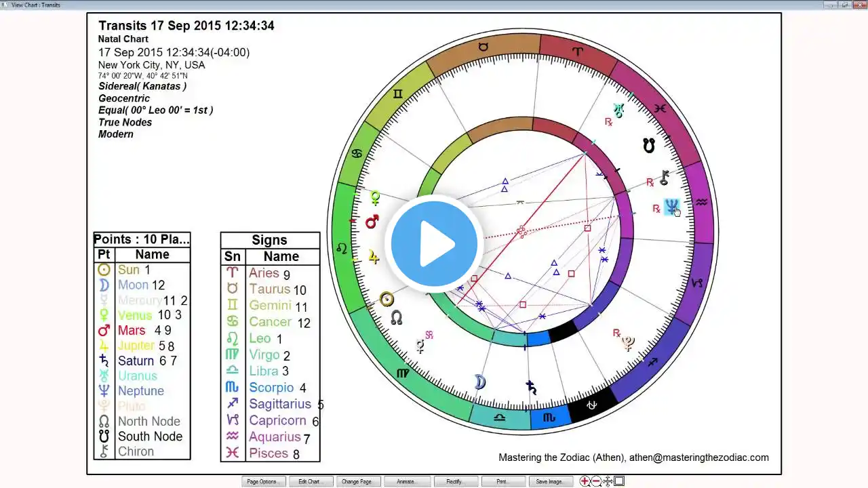Image resolution: width=868 pixels, height=488 pixels.
Task: Open Page Options at the bottom
Action: 262,482
